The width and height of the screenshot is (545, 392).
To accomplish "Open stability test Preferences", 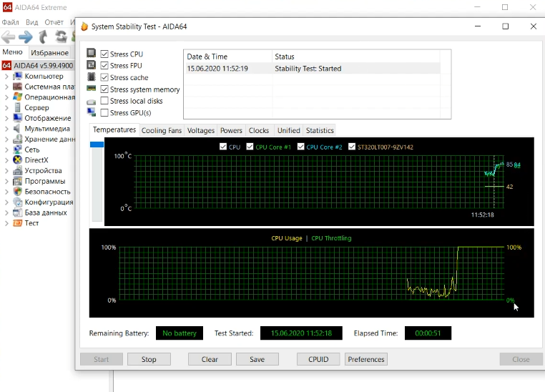I will (366, 359).
